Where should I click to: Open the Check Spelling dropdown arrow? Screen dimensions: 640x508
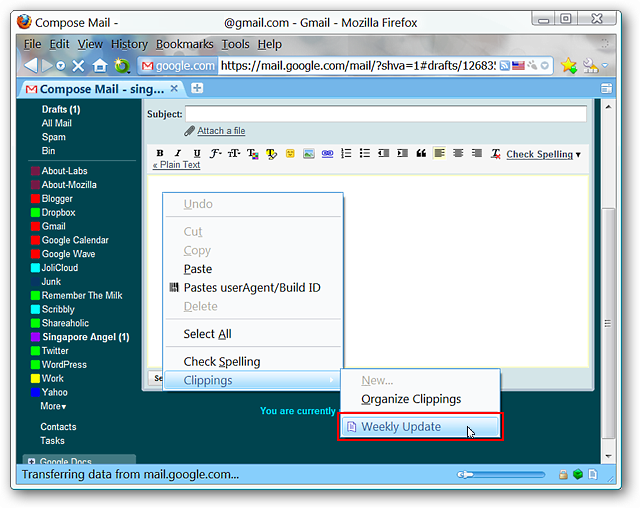pyautogui.click(x=578, y=155)
